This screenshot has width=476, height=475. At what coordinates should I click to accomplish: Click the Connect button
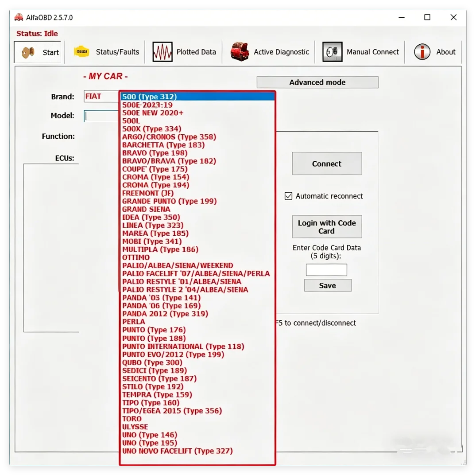tap(327, 164)
